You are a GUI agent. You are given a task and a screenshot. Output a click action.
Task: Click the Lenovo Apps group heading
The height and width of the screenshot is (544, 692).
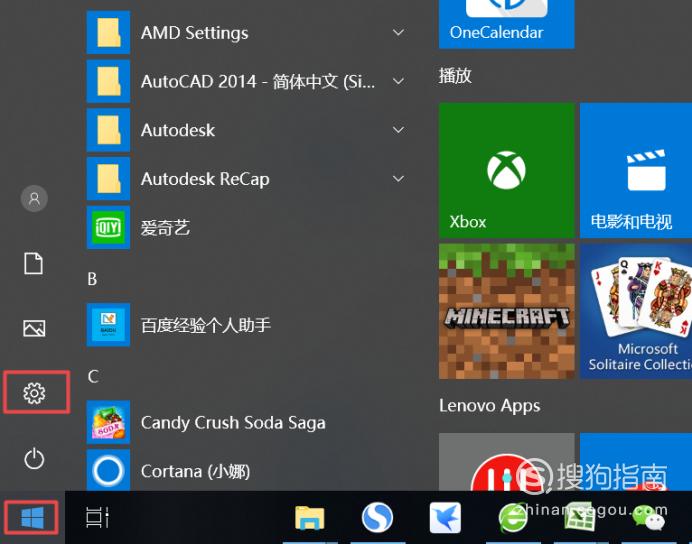click(489, 406)
